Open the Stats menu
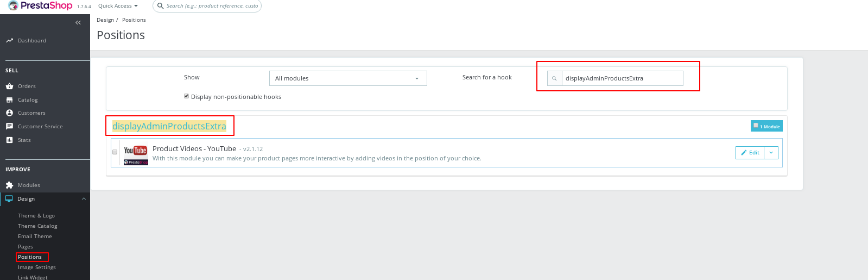The width and height of the screenshot is (868, 280). coord(24,140)
